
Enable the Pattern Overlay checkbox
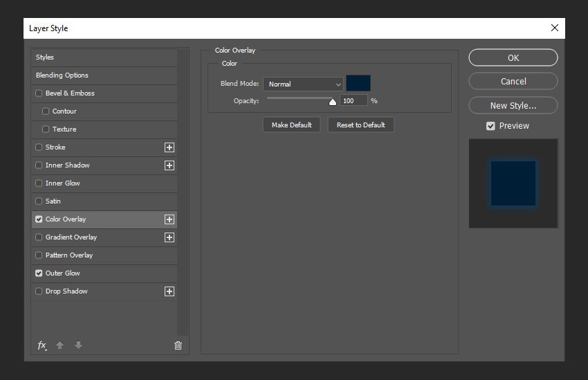click(x=39, y=255)
